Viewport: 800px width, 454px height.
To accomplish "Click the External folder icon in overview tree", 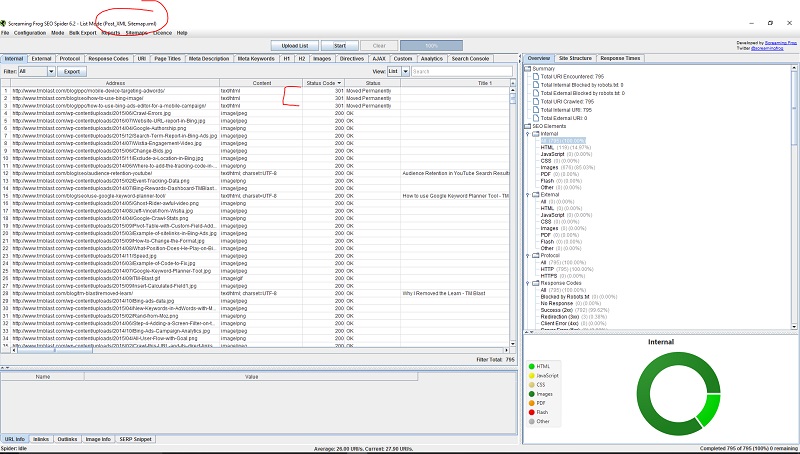I will point(536,194).
